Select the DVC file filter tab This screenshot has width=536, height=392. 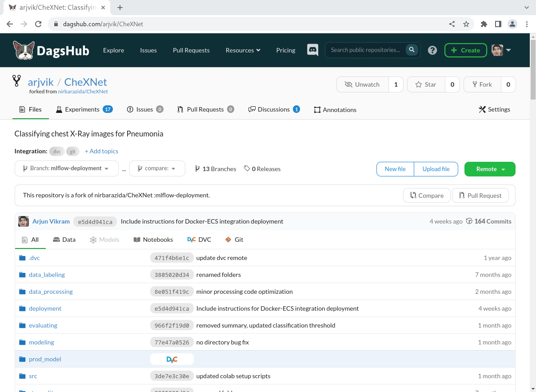tap(199, 240)
